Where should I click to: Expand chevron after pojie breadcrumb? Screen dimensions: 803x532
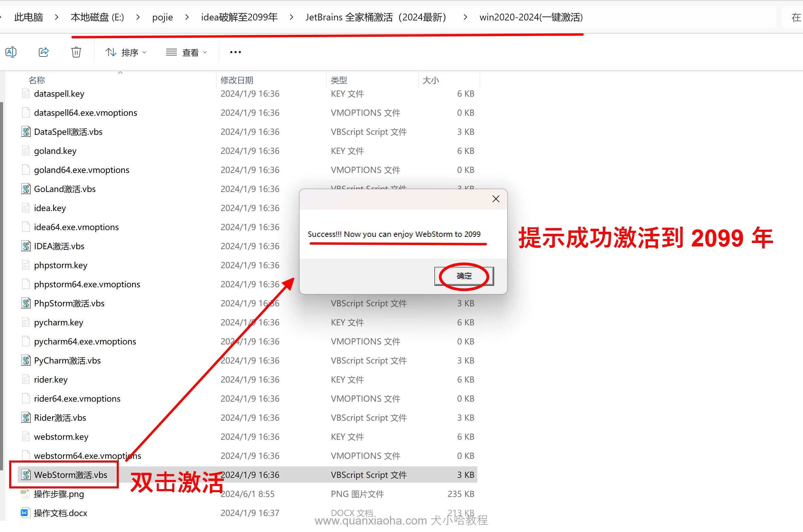pos(187,17)
